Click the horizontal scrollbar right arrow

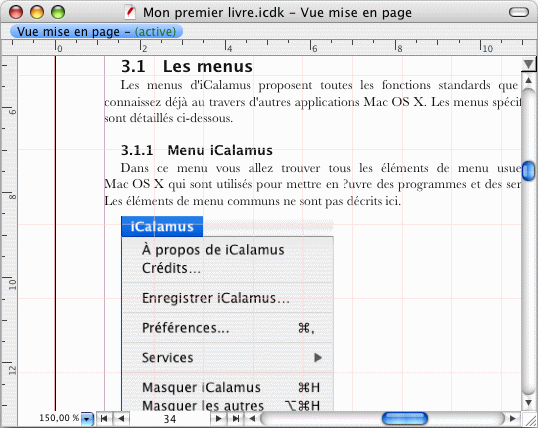513,419
